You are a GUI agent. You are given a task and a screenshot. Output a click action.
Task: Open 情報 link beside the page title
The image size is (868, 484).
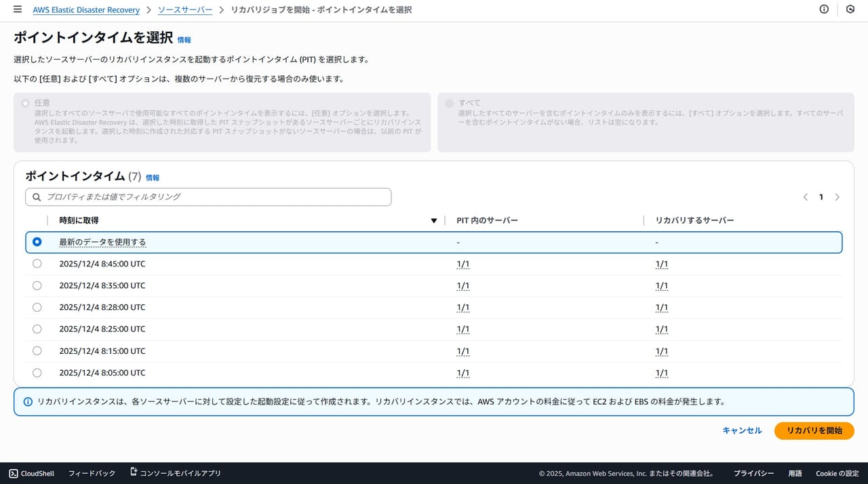pyautogui.click(x=184, y=40)
